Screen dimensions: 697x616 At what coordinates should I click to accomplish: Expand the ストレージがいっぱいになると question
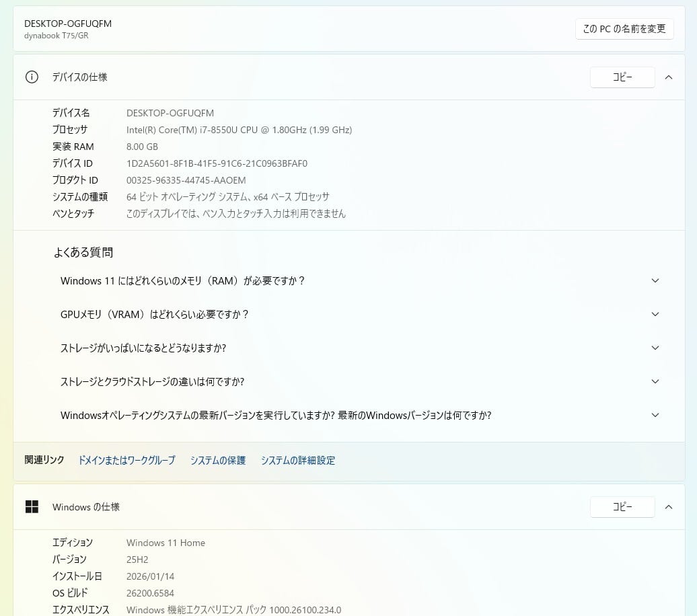coord(655,348)
